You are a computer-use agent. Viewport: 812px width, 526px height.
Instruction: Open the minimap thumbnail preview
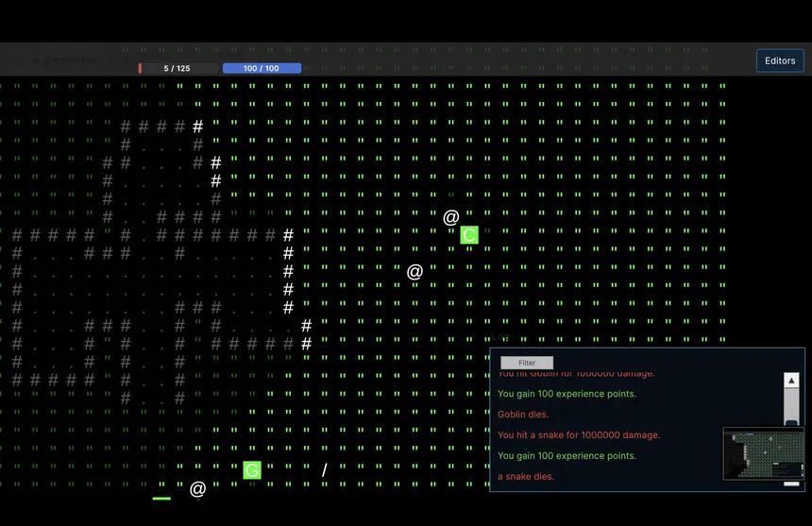click(x=763, y=456)
